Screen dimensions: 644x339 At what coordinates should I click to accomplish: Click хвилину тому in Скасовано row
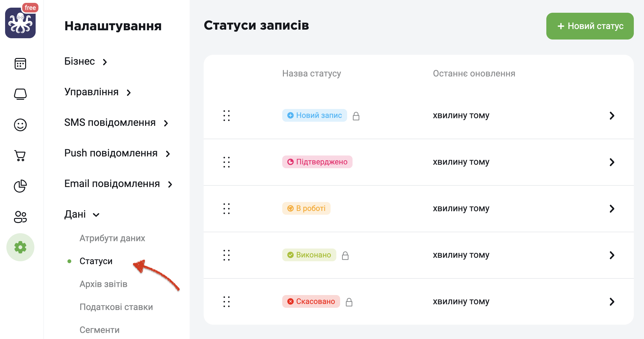(461, 301)
